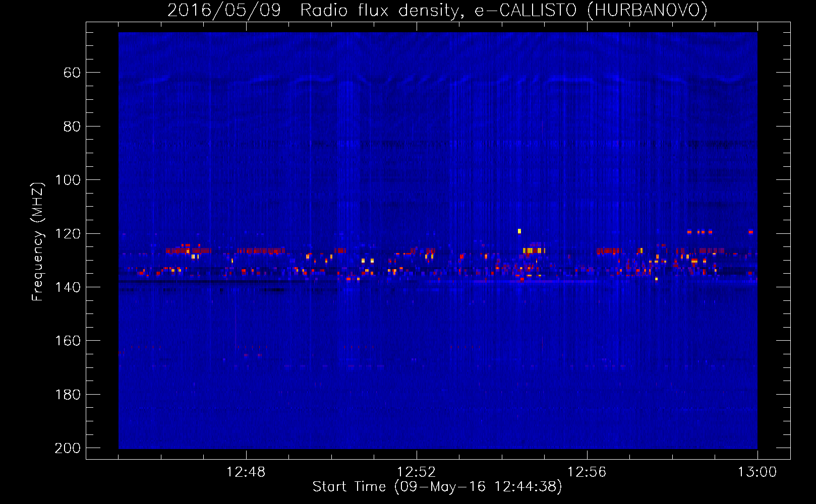The width and height of the screenshot is (816, 504).
Task: Click the 80 frequency tick label
Action: pos(72,127)
